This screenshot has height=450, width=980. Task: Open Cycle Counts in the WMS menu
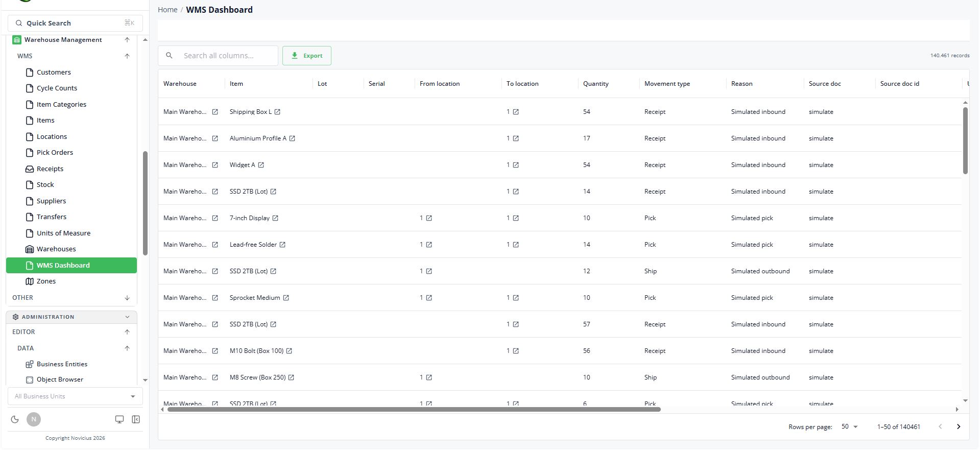coord(71,88)
